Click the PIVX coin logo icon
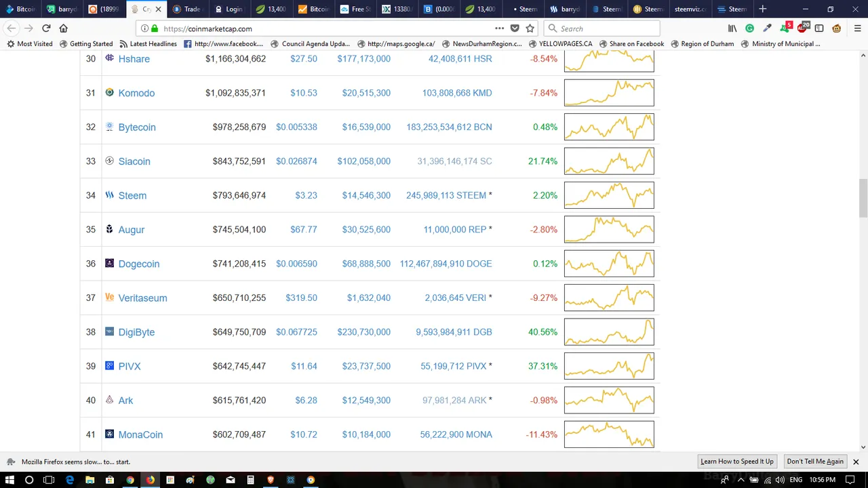The height and width of the screenshot is (488, 868). coord(109,365)
